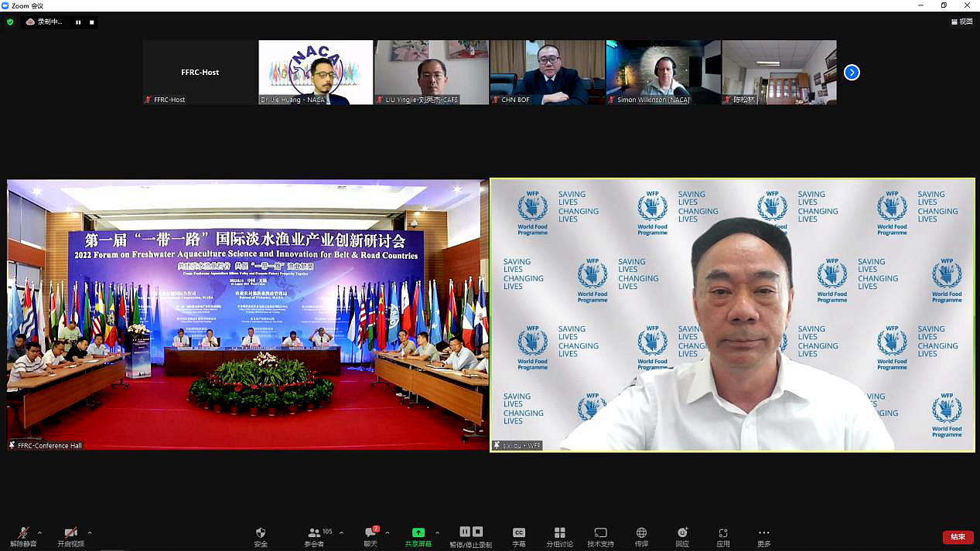
Task: Select the FFRC-Host participant thumbnail
Action: click(x=200, y=73)
